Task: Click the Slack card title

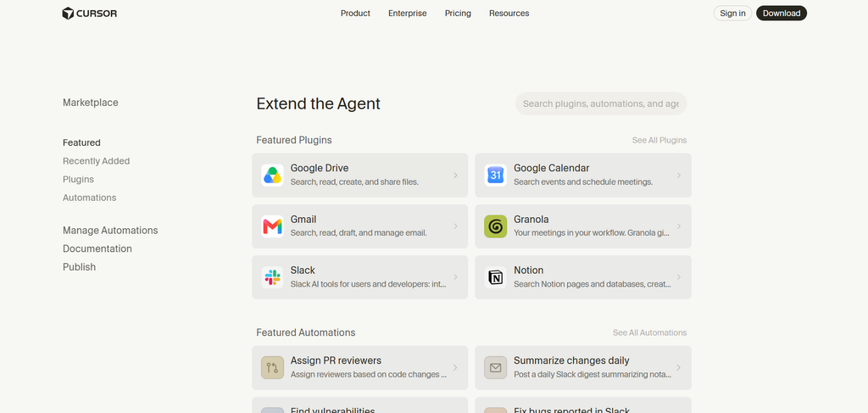Action: pos(303,271)
